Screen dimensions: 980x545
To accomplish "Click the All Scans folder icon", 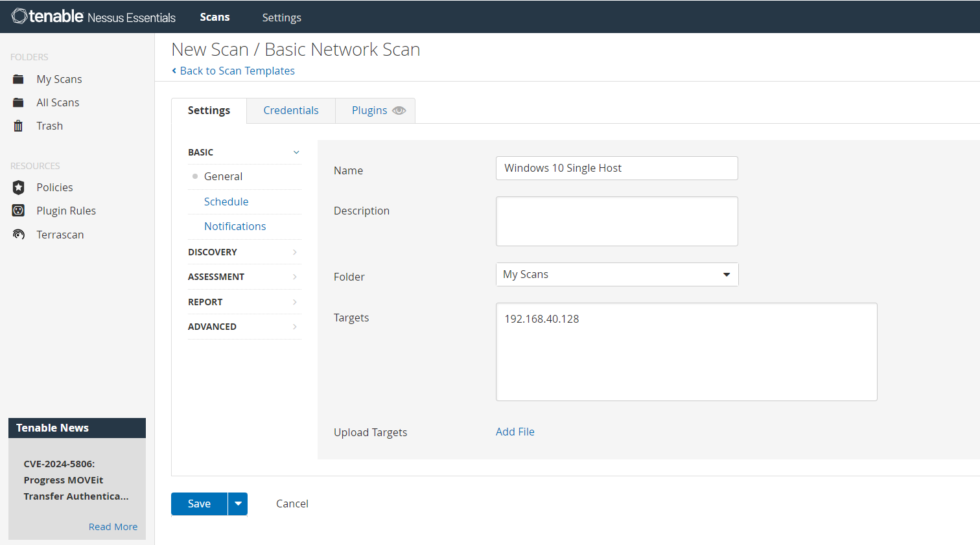I will [18, 102].
